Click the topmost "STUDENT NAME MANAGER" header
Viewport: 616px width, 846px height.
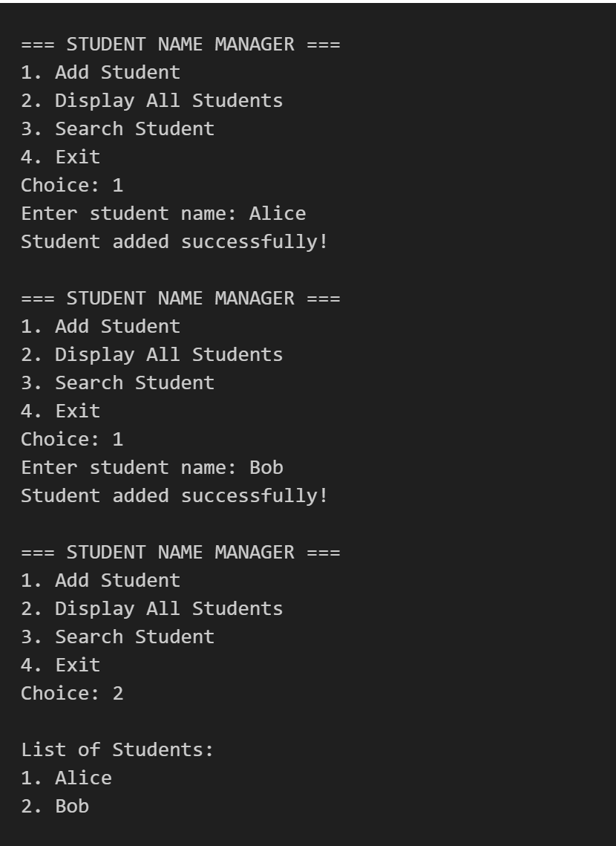180,45
